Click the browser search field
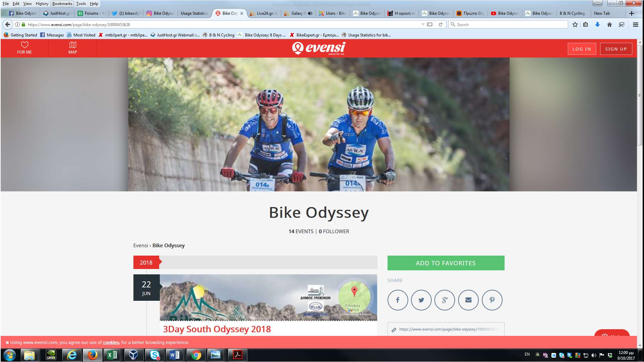Screen dimensions: 644x362 [x=508, y=24]
